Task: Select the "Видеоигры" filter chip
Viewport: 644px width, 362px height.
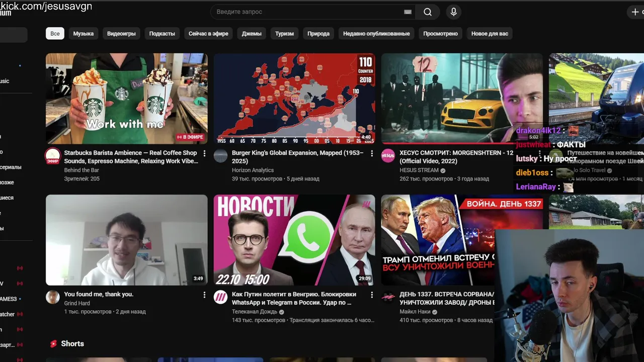Action: coord(121,34)
